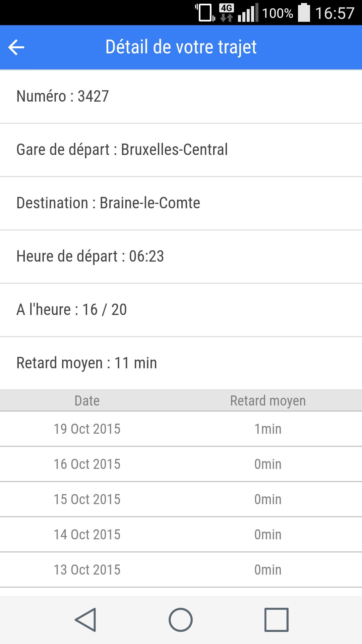This screenshot has height=644, width=362.
Task: Tap the Date column header
Action: coord(87,401)
